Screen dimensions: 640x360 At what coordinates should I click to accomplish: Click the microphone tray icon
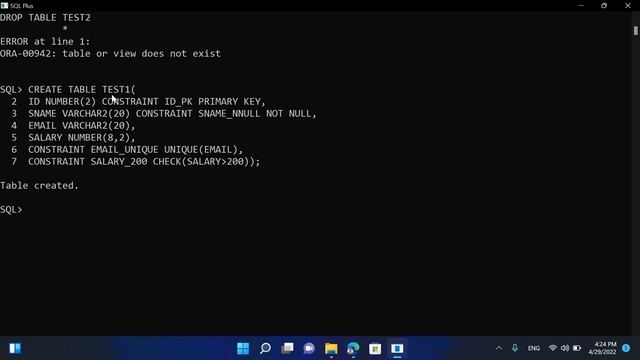click(515, 348)
